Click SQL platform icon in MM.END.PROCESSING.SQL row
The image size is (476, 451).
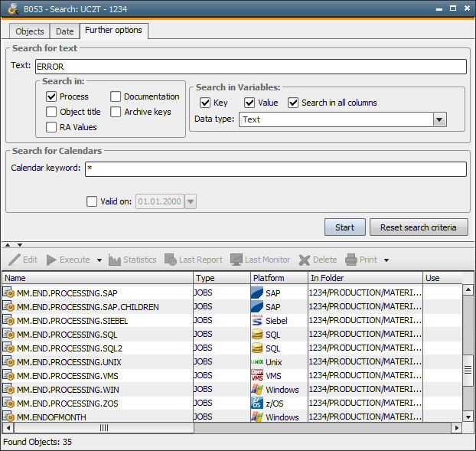pos(257,334)
